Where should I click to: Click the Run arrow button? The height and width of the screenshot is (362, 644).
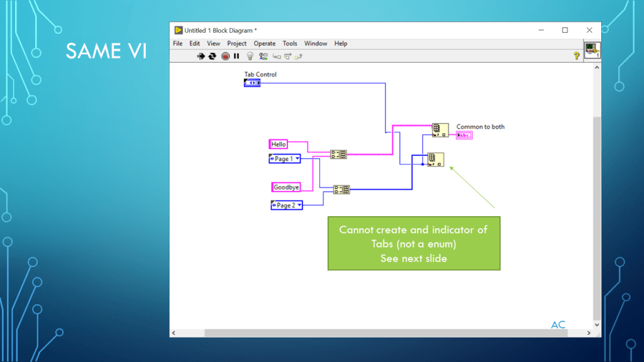[x=201, y=56]
